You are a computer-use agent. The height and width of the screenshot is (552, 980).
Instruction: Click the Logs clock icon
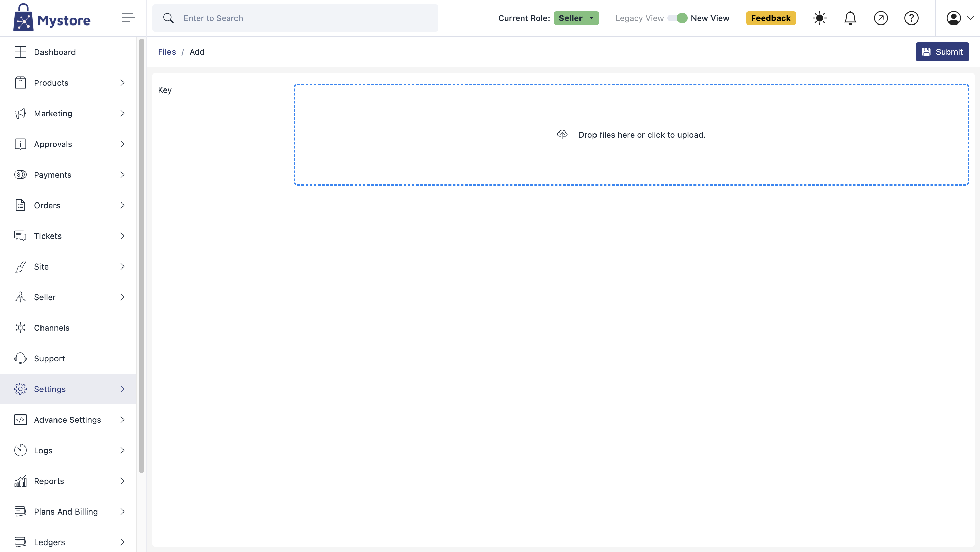click(x=20, y=450)
